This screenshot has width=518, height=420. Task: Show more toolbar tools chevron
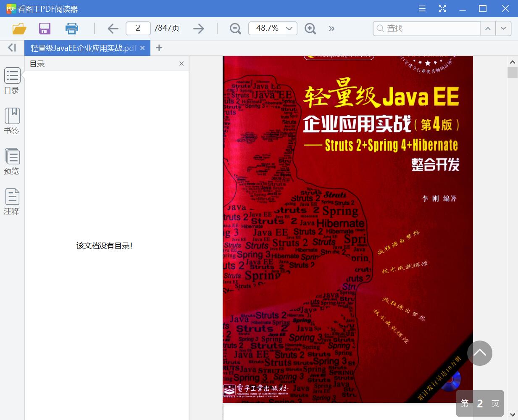(331, 29)
